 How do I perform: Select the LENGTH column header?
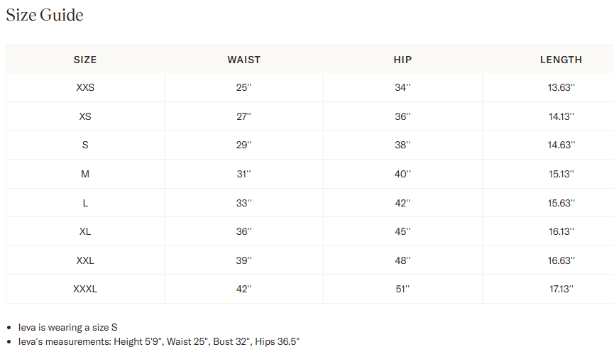click(561, 60)
